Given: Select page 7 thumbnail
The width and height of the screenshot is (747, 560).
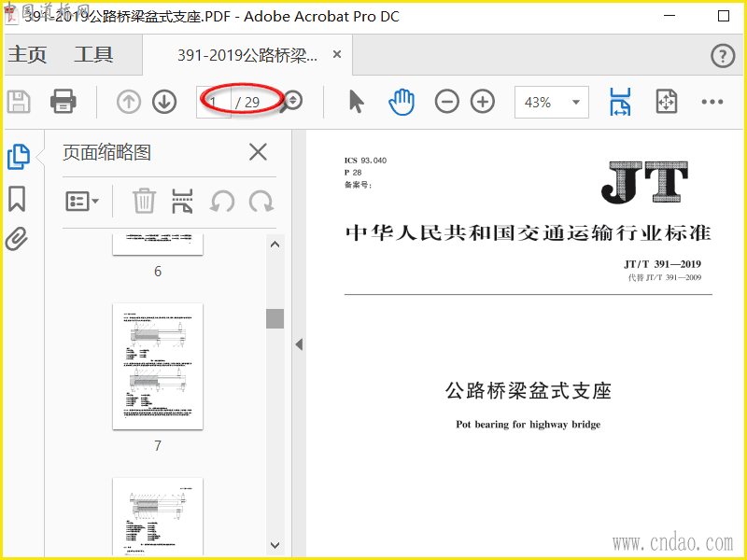Looking at the screenshot, I should (x=158, y=366).
